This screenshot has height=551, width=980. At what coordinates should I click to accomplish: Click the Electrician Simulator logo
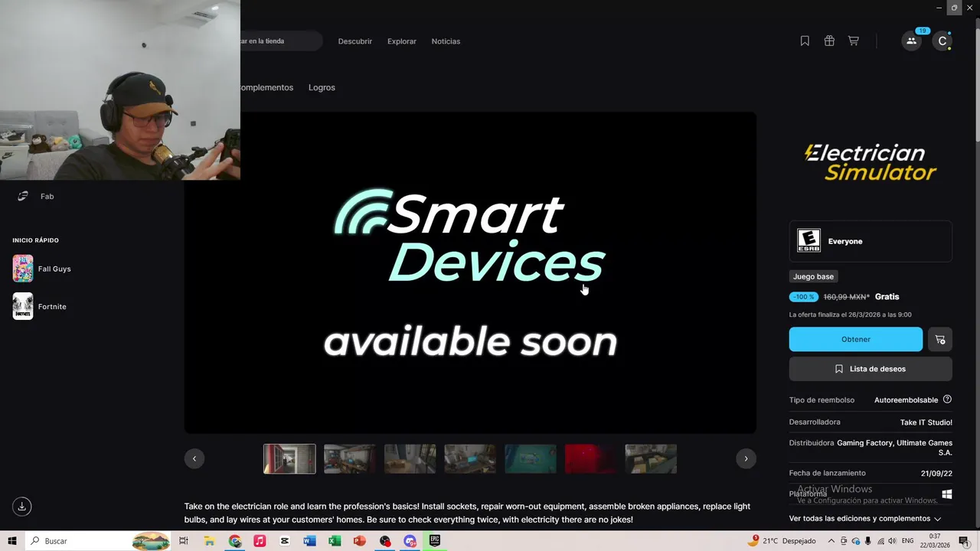click(871, 162)
